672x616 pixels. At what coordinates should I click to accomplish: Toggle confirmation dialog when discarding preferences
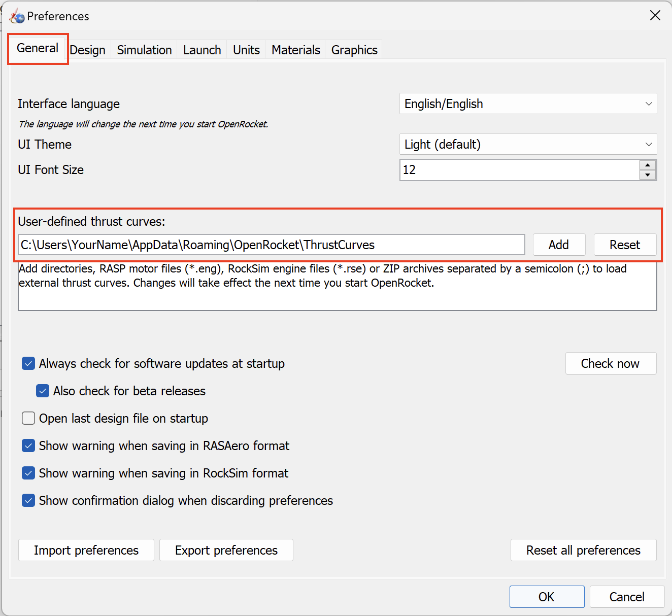pyautogui.click(x=28, y=501)
